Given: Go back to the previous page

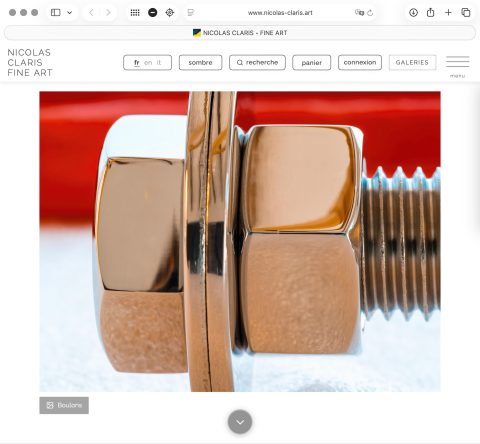Looking at the screenshot, I should [x=91, y=13].
